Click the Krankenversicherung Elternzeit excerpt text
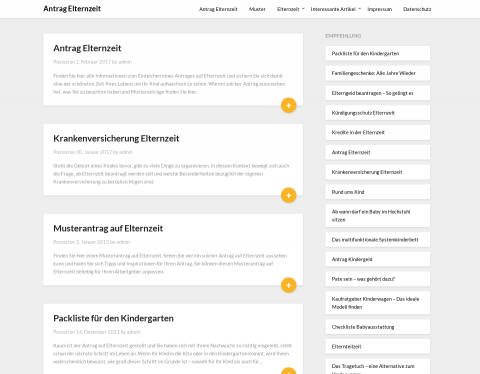 pos(171,174)
